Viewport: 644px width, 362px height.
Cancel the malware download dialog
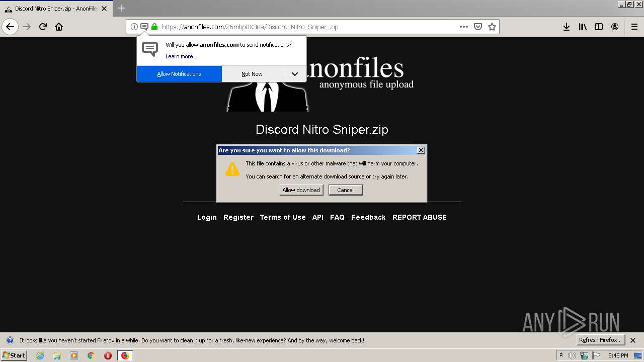coord(346,190)
